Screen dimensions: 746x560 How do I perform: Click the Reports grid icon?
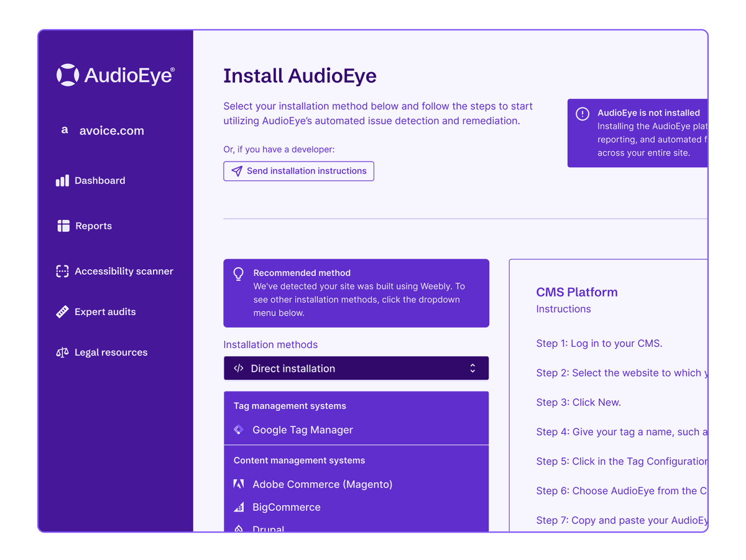click(x=62, y=226)
